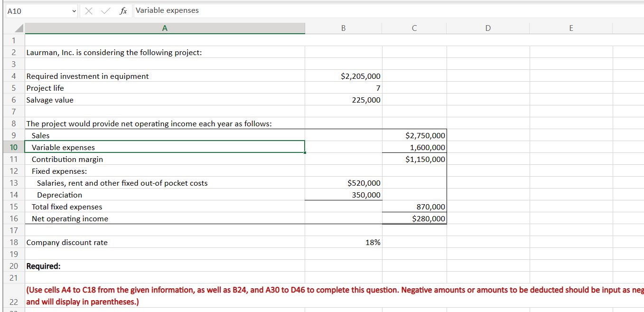This screenshot has width=644, height=312.
Task: Open the Name Box dropdown arrow
Action: click(73, 10)
